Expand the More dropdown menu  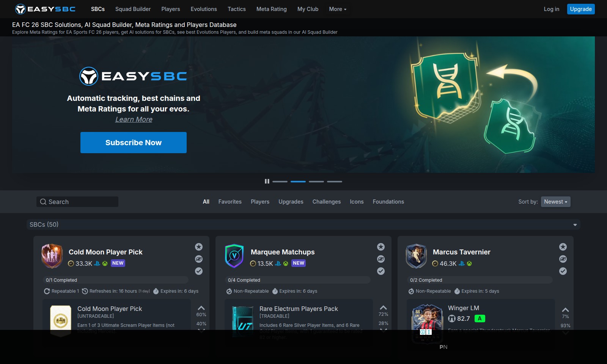coord(338,9)
